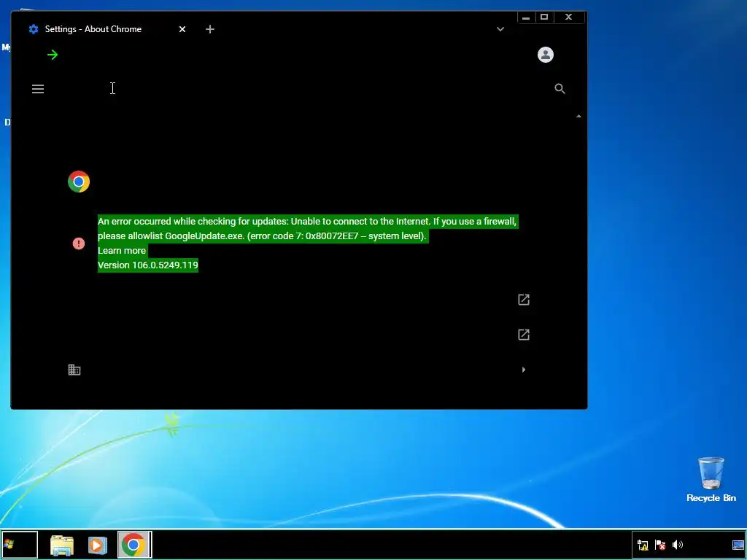Maximize the Chrome window
747x560 pixels.
[x=544, y=17]
